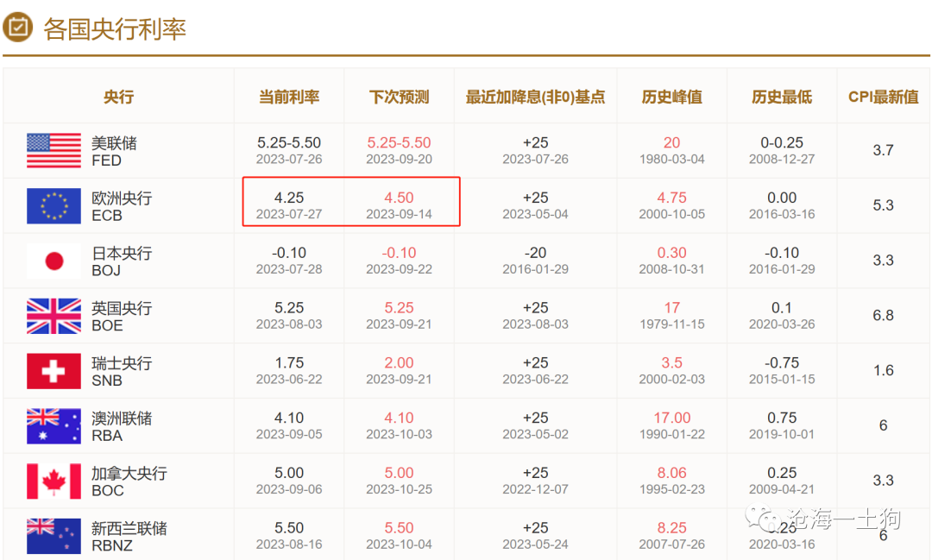Click the 央行 column header
Viewport: 932px width, 560px height.
tap(118, 97)
